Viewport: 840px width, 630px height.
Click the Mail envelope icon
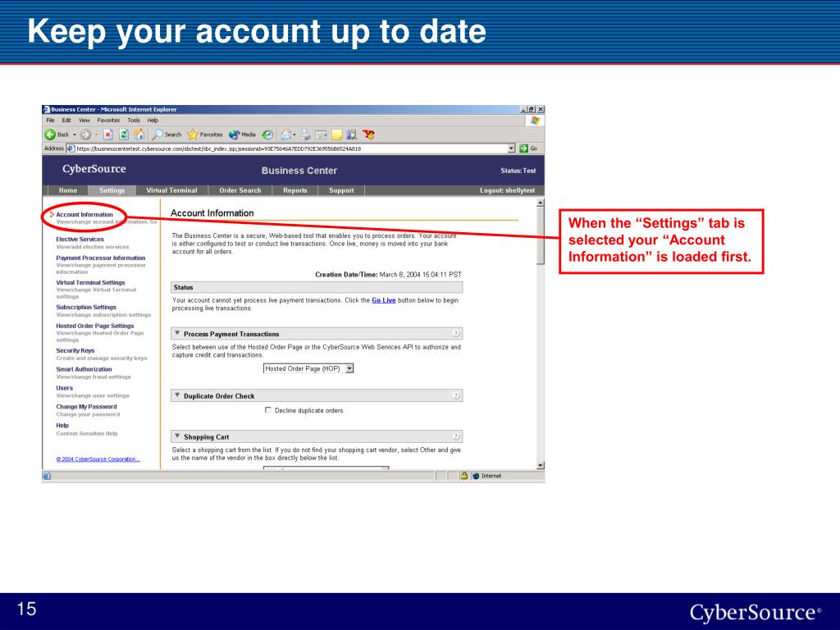[286, 135]
